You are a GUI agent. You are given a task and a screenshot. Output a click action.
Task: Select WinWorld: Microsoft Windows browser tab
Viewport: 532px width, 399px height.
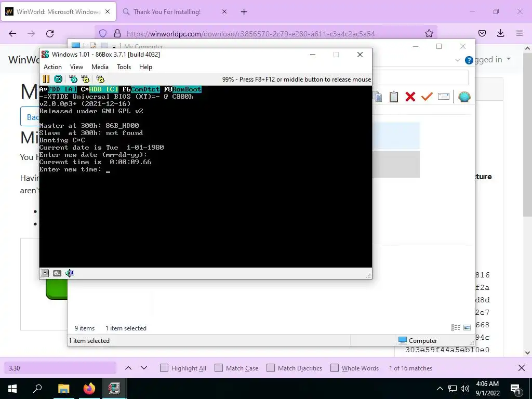coord(58,11)
